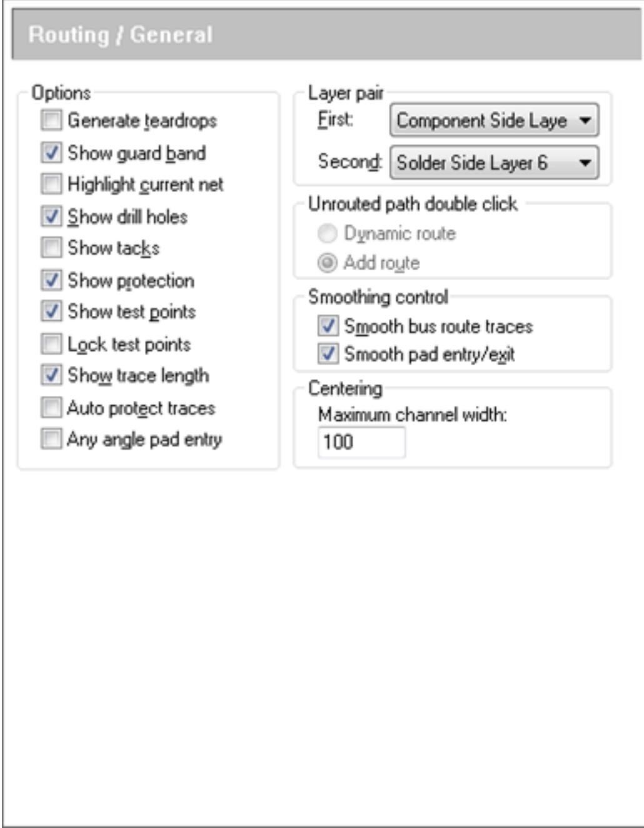Enable Highlight current net checkbox
Screen dimensions: 644x828
point(51,184)
